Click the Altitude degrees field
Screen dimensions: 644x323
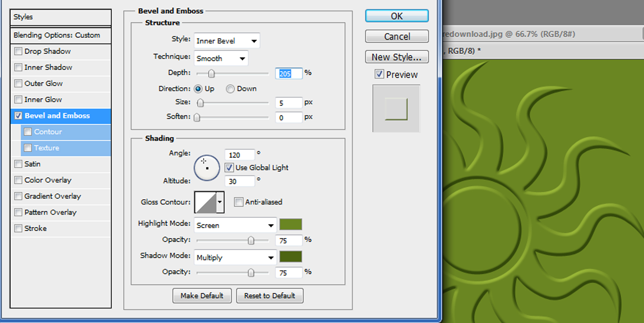tap(240, 181)
